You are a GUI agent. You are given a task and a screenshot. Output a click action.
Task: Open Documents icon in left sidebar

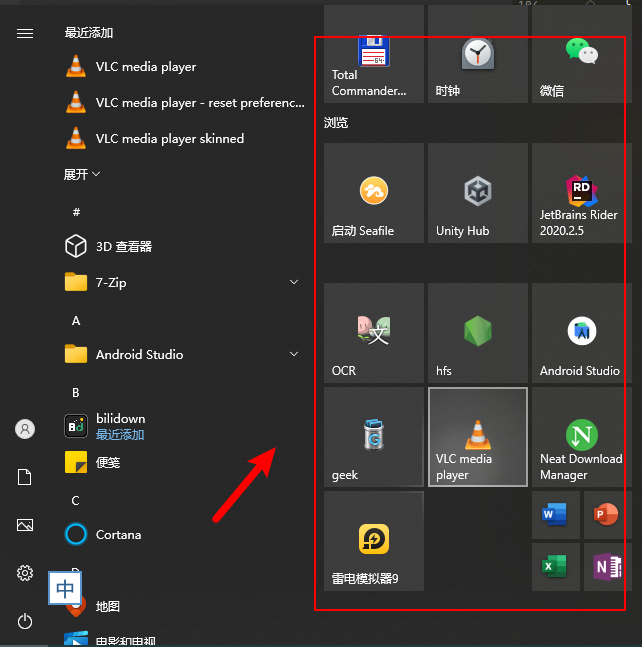[25, 477]
